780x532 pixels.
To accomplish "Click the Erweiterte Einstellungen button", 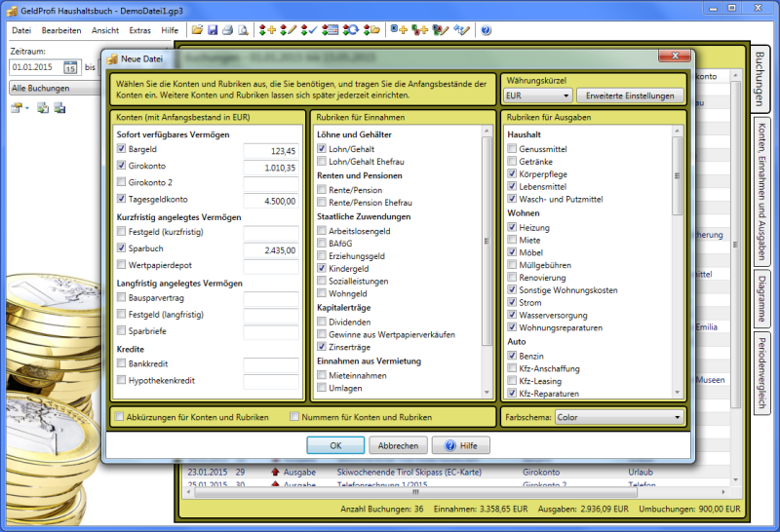I will click(x=630, y=95).
